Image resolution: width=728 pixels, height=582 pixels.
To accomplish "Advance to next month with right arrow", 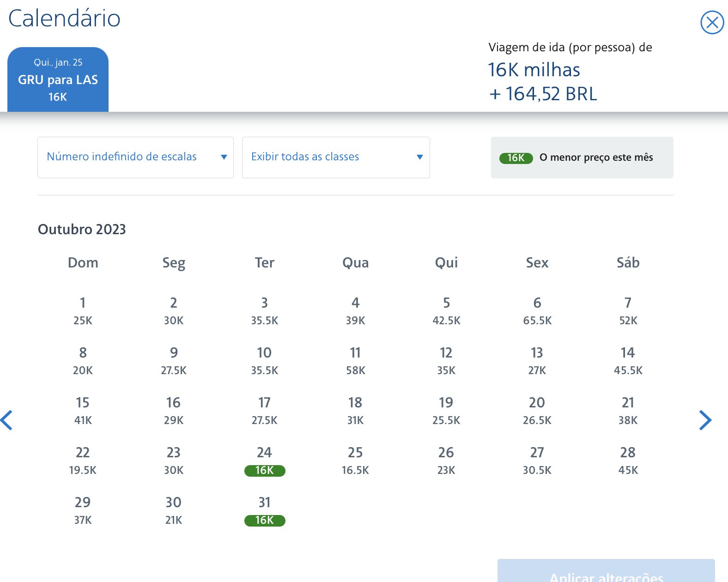I will pos(705,420).
